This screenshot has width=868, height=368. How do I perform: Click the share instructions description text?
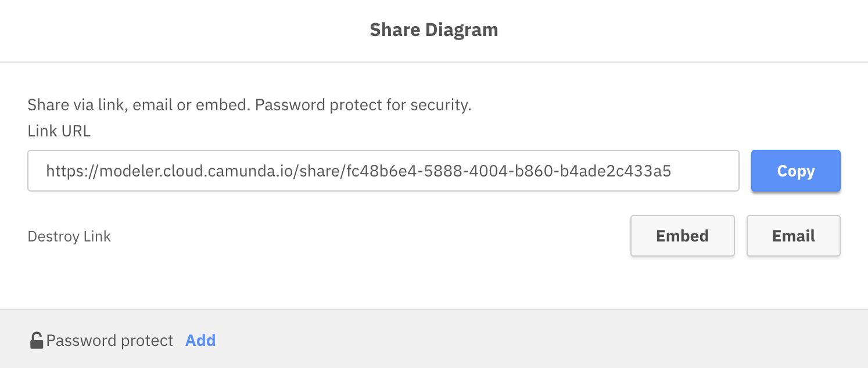coord(249,106)
